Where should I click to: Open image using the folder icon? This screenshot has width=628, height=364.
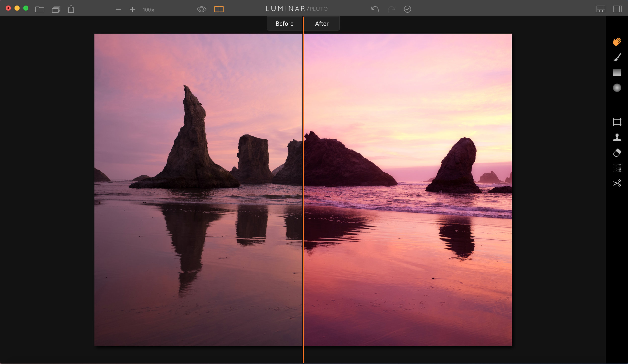40,10
